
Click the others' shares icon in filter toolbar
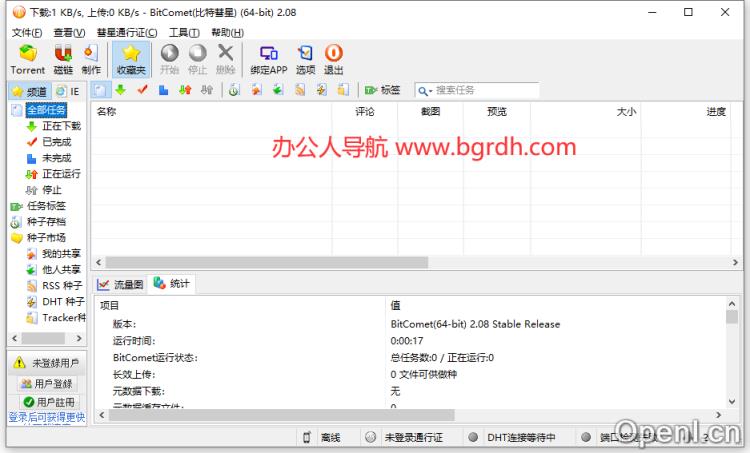pyautogui.click(x=278, y=90)
